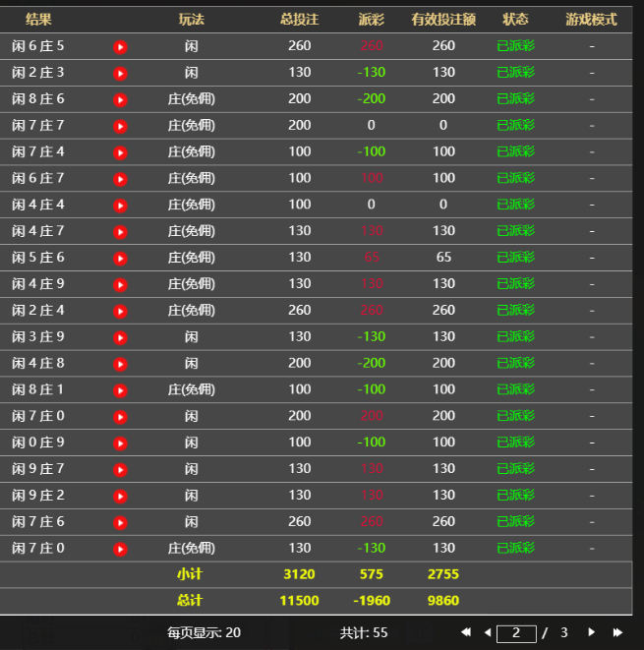This screenshot has width=644, height=650.
Task: Click 已派彩 status in 闲 6 庄 5 row
Action: (515, 46)
